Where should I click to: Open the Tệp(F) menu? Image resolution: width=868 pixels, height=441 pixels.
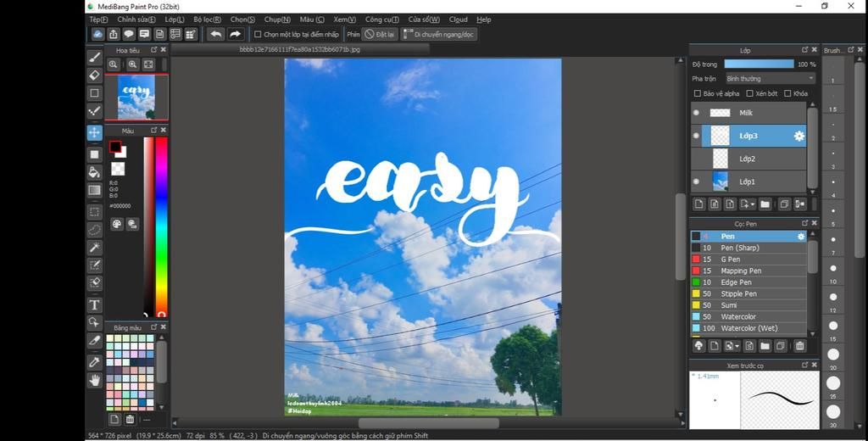click(x=98, y=20)
